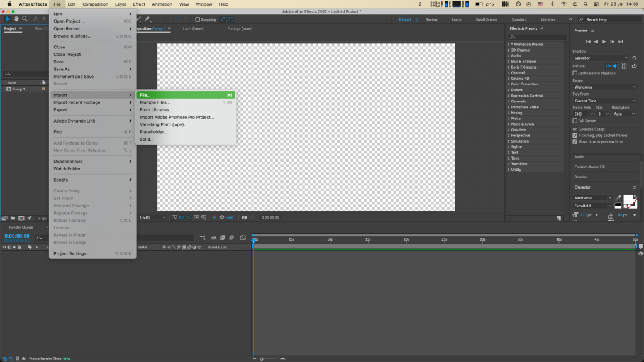Select the Hand tool in the toolbar

point(16,19)
